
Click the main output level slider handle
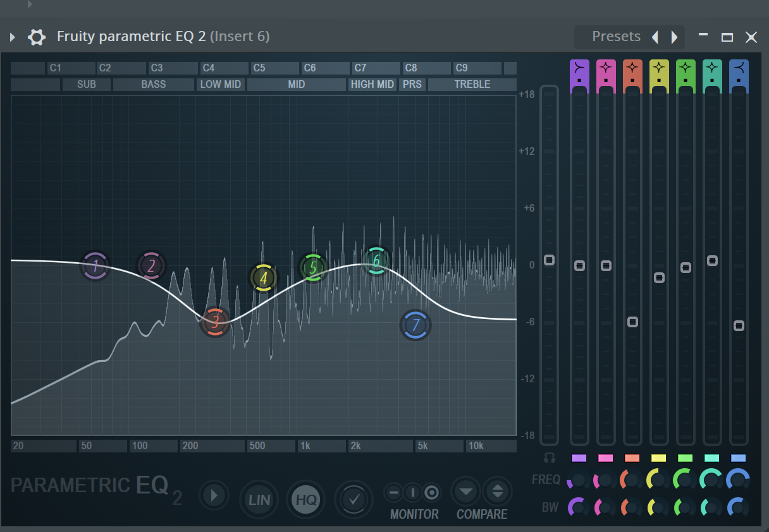click(549, 260)
